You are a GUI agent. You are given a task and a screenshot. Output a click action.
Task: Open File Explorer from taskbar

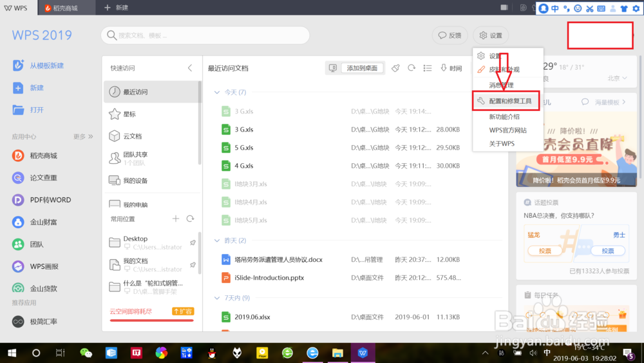337,353
